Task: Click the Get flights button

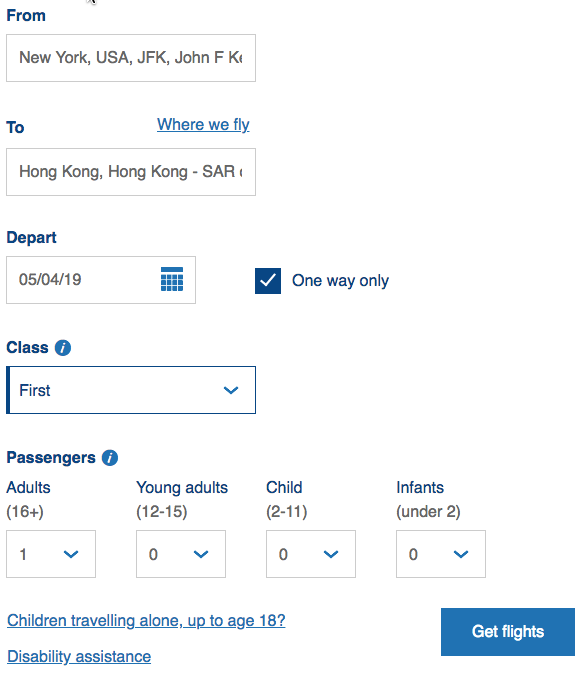Action: [508, 632]
